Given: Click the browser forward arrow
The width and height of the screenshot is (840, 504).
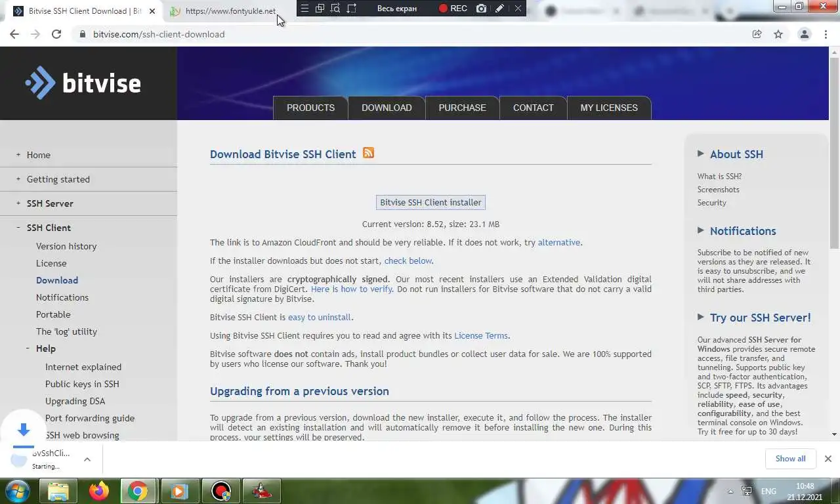Looking at the screenshot, I should [x=35, y=34].
